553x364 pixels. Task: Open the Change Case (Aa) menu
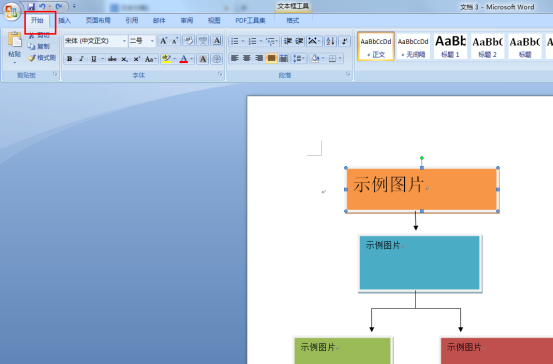pos(150,59)
